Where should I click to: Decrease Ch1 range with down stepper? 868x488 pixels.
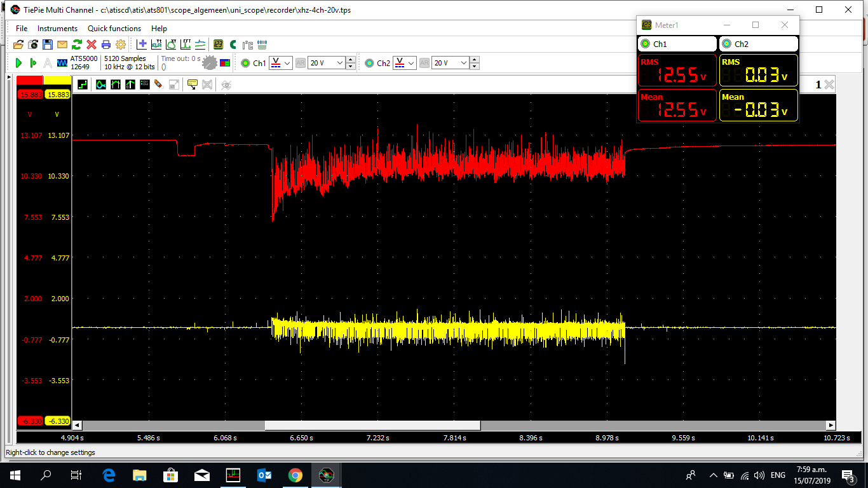click(x=350, y=66)
